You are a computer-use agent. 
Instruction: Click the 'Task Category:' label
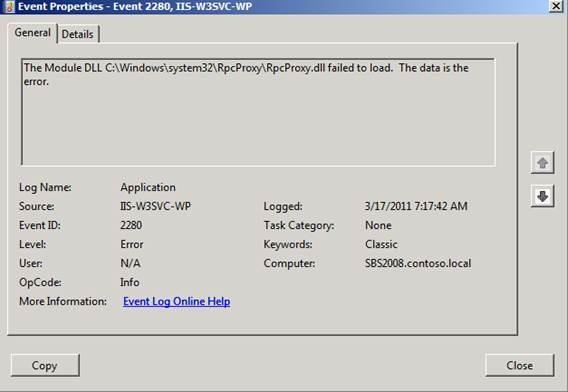tap(299, 225)
